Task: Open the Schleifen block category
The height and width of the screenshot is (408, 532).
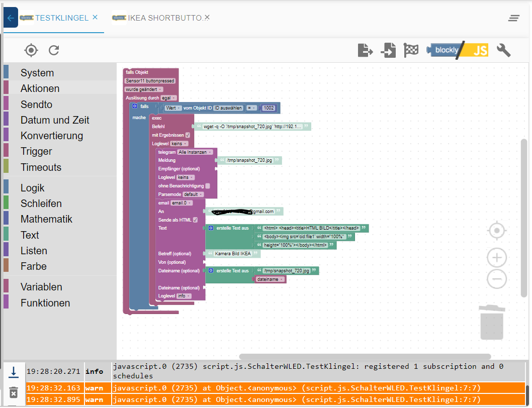Action: 41,203
